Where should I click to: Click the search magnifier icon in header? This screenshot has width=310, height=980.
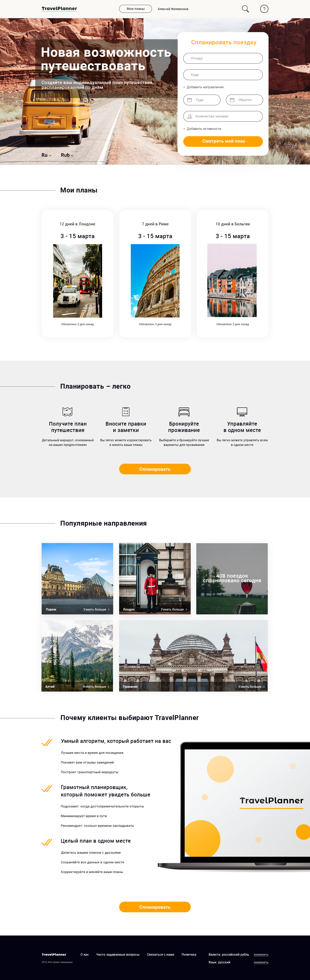click(x=245, y=9)
